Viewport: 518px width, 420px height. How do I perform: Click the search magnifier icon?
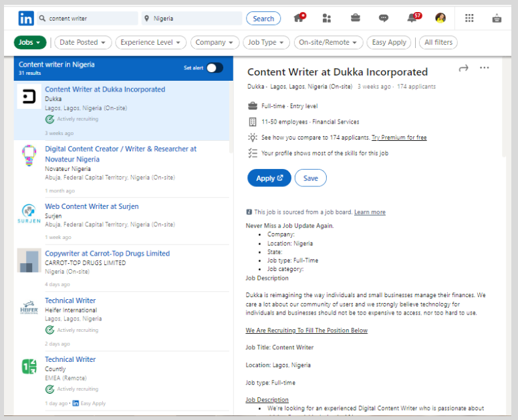pyautogui.click(x=42, y=19)
